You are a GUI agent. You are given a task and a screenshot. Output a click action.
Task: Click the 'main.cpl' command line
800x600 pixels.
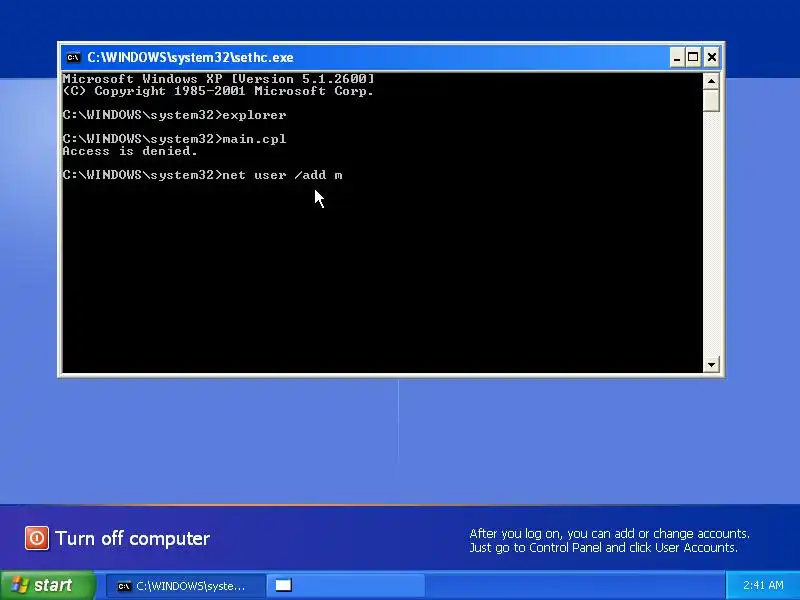[174, 139]
